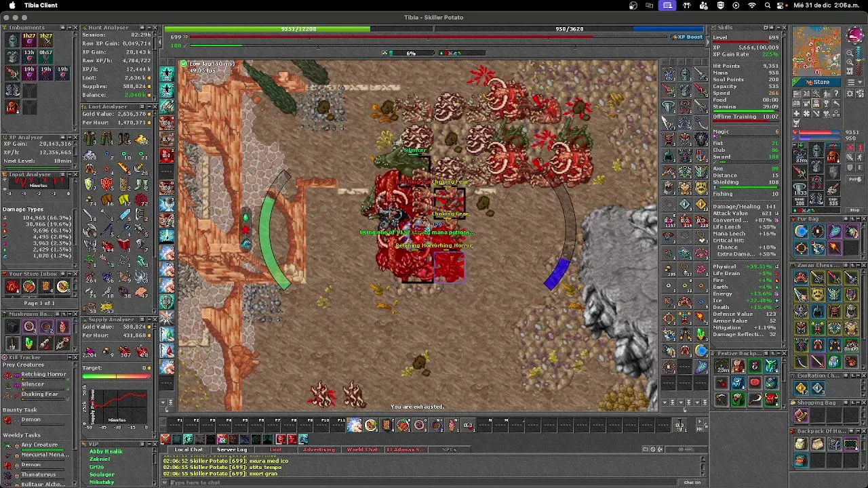Screen dimensions: 868x488
Task: Collapse the VIP panel
Action: click(148, 445)
